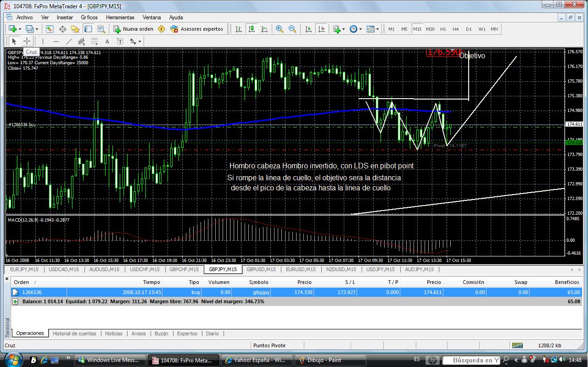Switch to the EURUSD,M15 chart tab
Image resolution: width=588 pixels, height=367 pixels.
pos(300,269)
